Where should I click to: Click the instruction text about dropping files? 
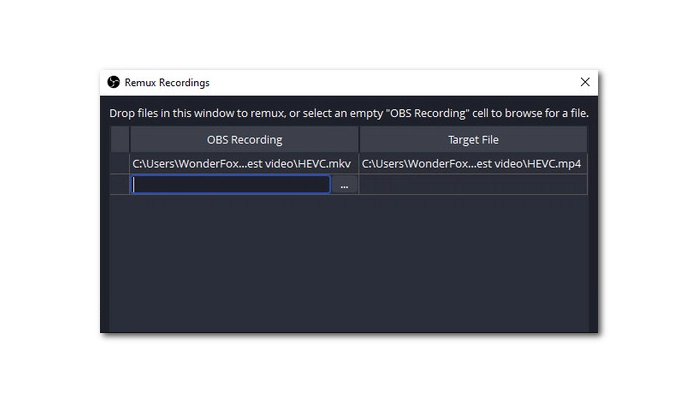(x=349, y=113)
